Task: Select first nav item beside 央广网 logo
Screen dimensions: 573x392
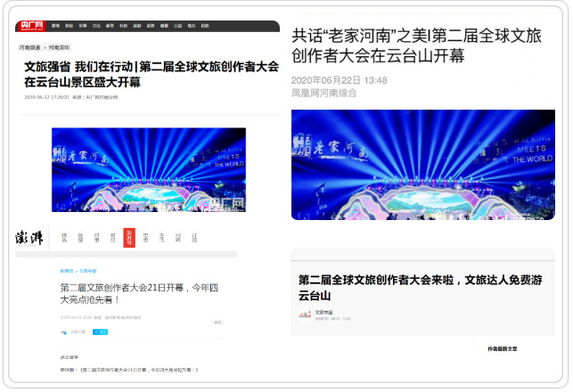Action: coord(55,28)
